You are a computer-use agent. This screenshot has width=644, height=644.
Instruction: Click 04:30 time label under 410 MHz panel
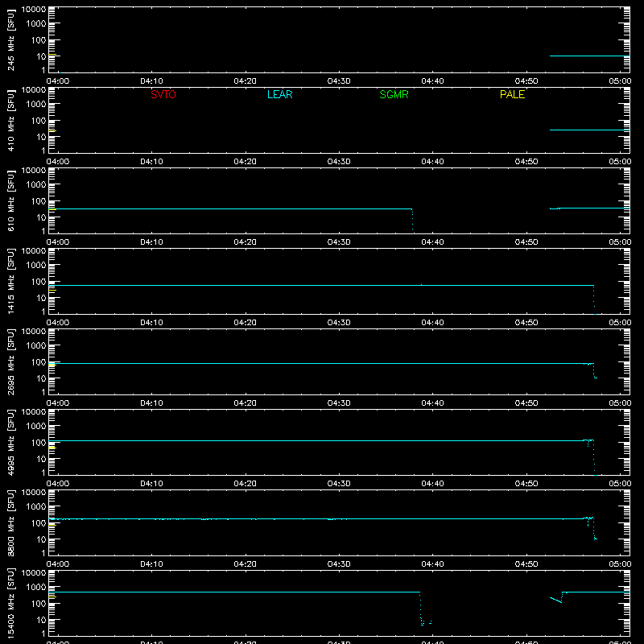click(339, 162)
